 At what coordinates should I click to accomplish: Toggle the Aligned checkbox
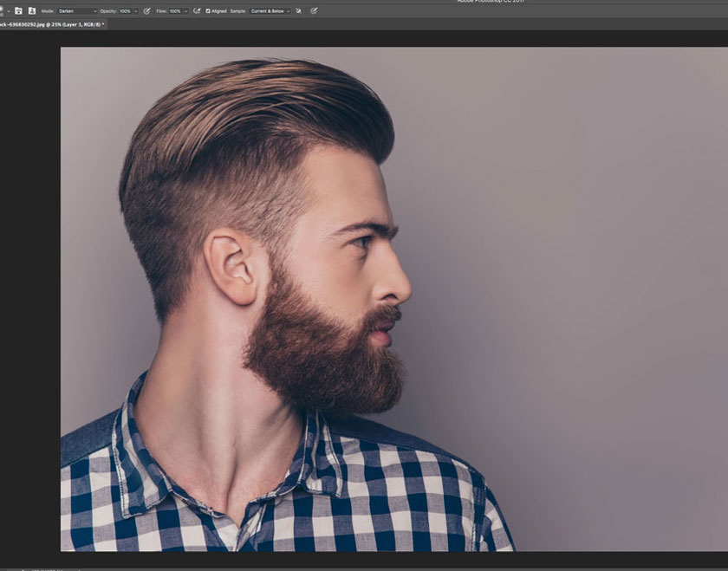pos(208,11)
